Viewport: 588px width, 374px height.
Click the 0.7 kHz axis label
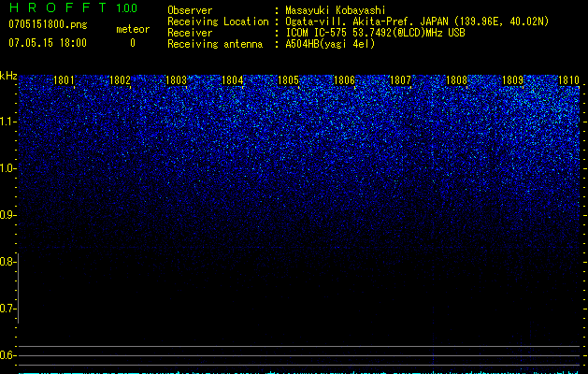8,309
